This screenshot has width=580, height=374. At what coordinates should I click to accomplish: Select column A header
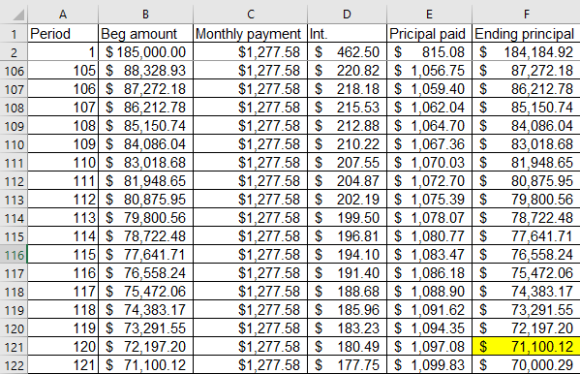click(63, 14)
